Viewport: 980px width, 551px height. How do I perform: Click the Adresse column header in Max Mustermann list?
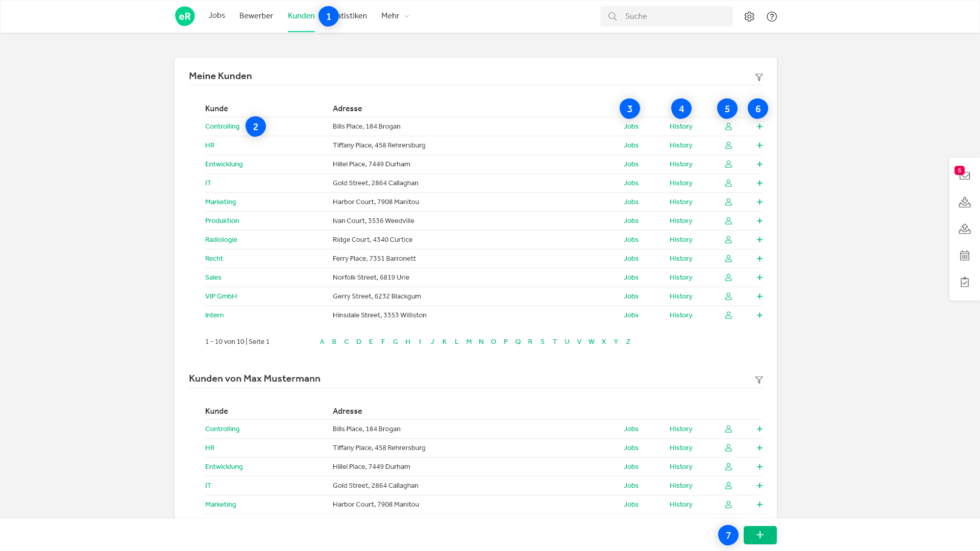348,411
